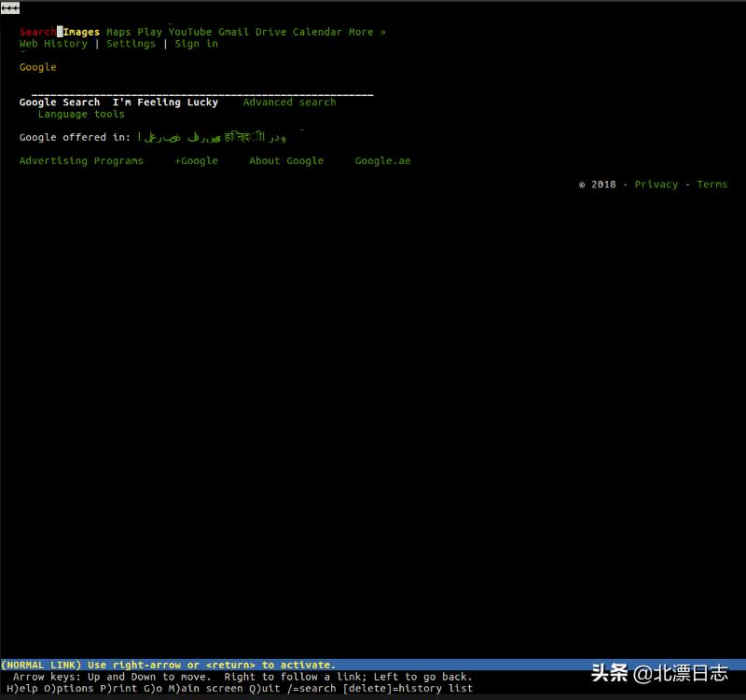Open the highlighted Images link
The width and height of the screenshot is (746, 700).
pyautogui.click(x=81, y=32)
